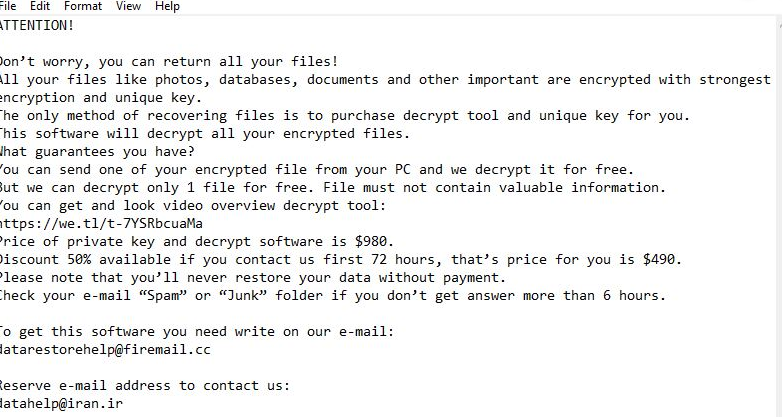This screenshot has width=782, height=417.
Task: Place cursor in "encryption and unique key" line
Action: 100,98
